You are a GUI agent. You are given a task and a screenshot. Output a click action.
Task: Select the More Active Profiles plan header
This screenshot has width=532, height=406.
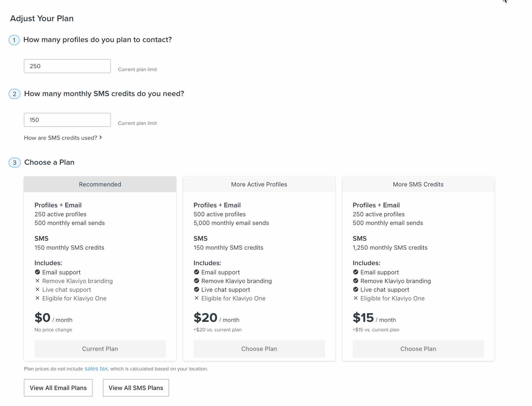[x=259, y=185]
